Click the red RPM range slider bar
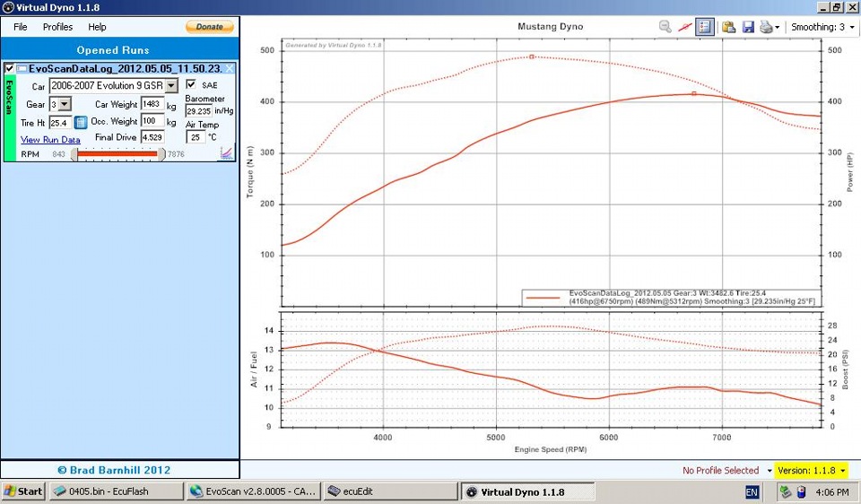Viewport: 861px width, 504px height. pyautogui.click(x=117, y=154)
